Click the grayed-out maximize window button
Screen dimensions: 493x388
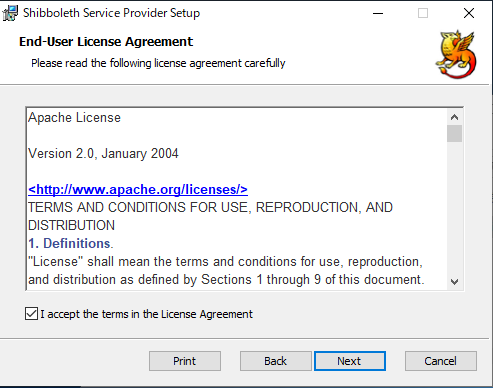(423, 13)
